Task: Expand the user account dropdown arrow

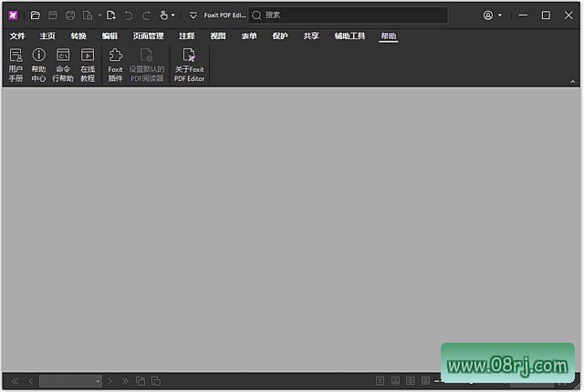Action: coord(500,15)
